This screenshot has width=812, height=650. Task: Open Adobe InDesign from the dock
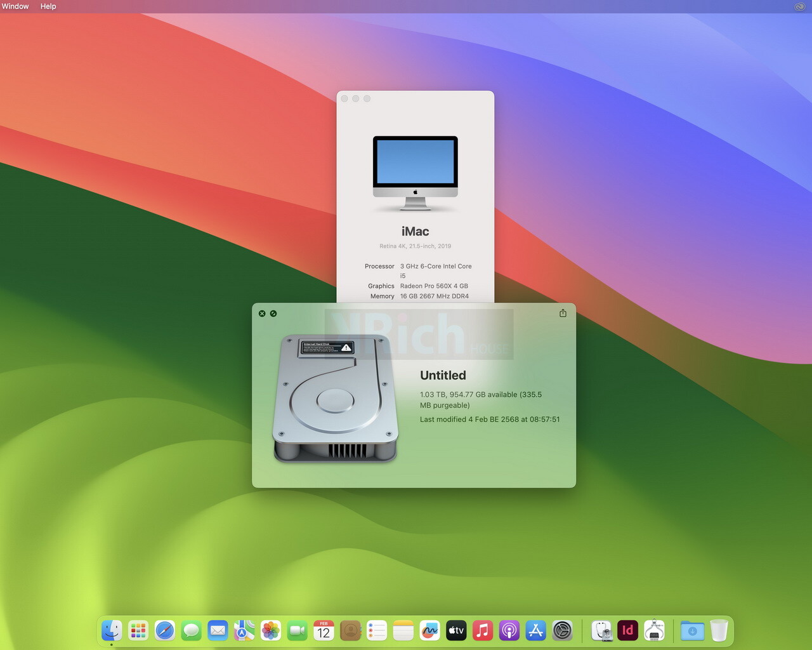point(628,630)
